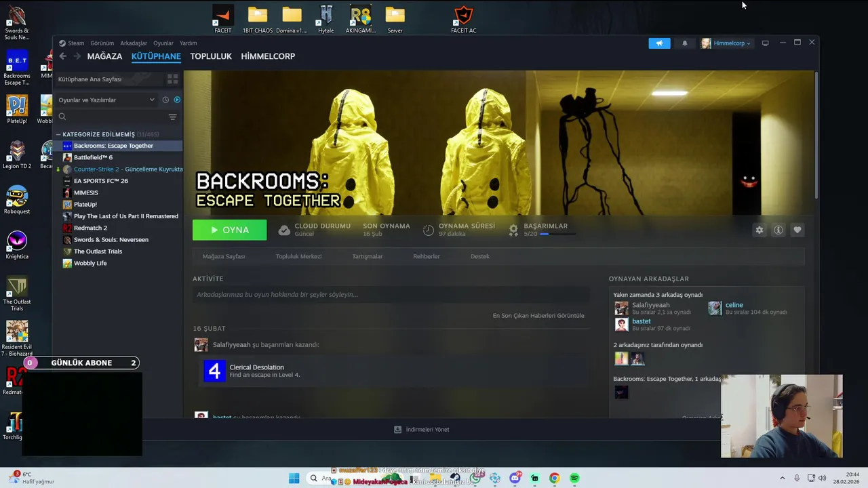
Task: Open Hytale desktop shortcut
Action: tap(326, 19)
